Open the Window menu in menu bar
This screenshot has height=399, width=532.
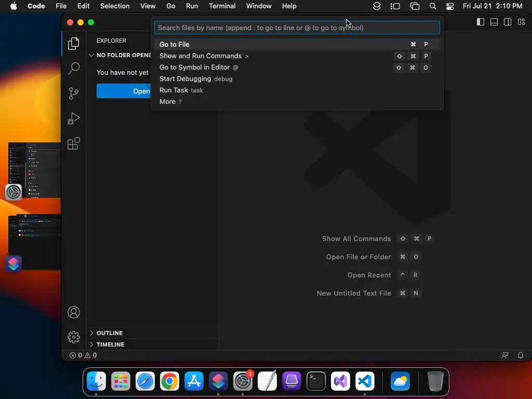[259, 6]
